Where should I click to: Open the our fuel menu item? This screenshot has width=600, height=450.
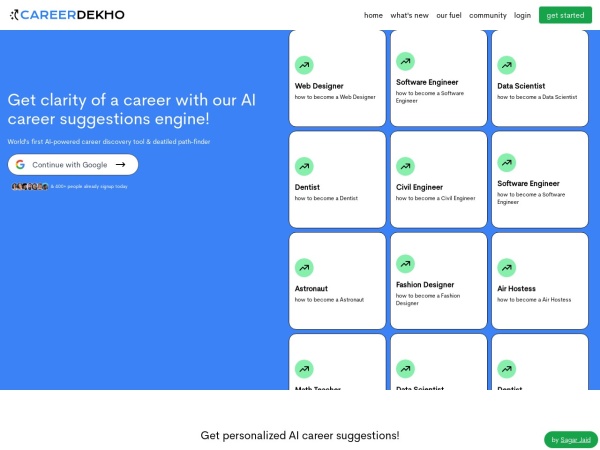pos(449,15)
